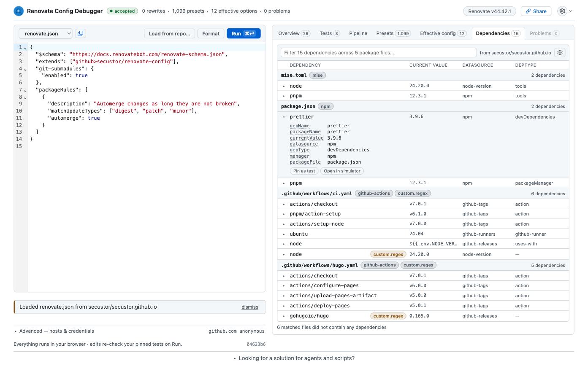Click the Problems tab

click(x=545, y=33)
